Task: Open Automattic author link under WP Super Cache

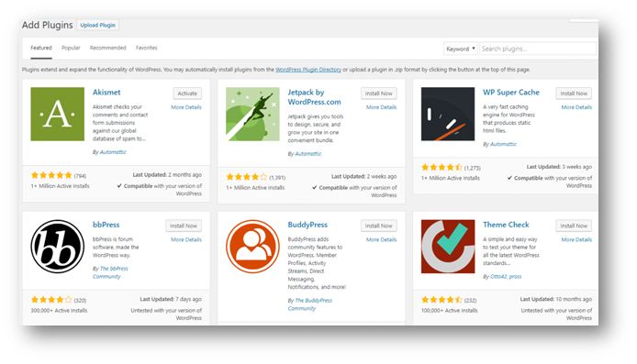Action: coord(503,144)
